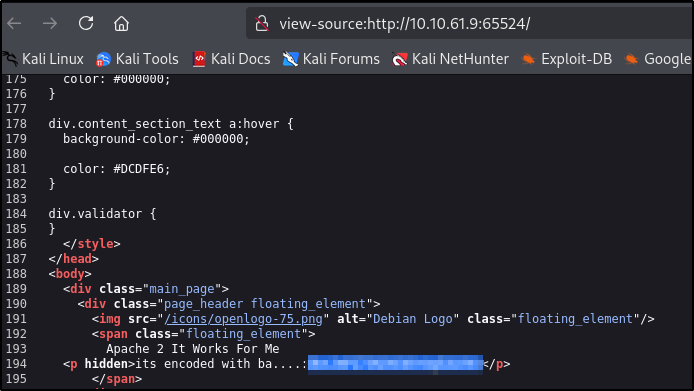
Task: Open the Kali Docs bookmark
Action: coord(231,59)
